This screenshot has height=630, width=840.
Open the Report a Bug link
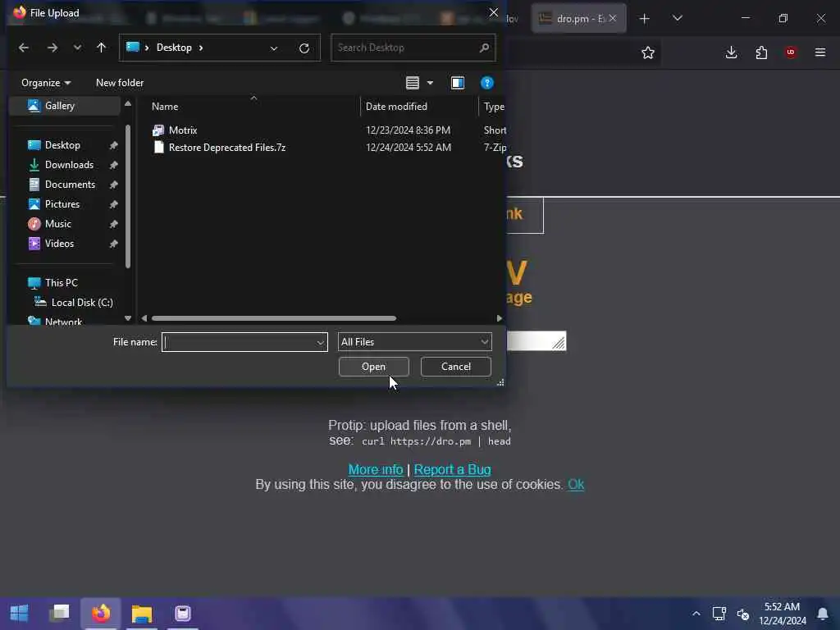pos(452,470)
